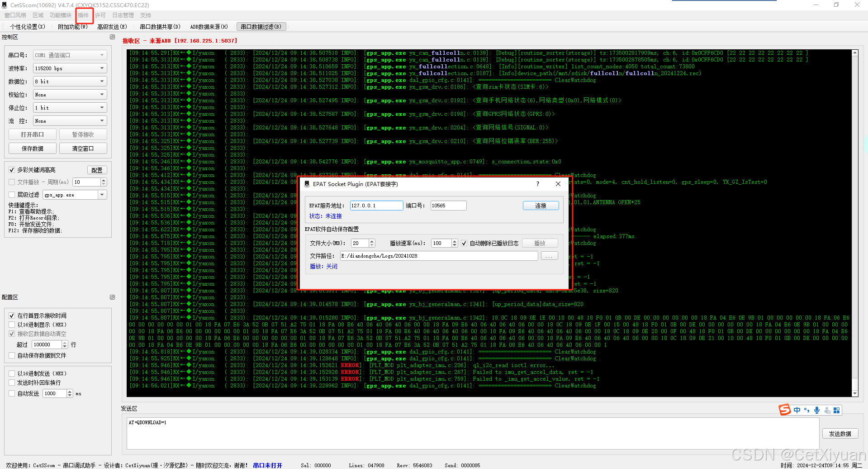This screenshot has height=469, width=868.
Task: Click the CetSScom app icon in title bar
Action: [x=5, y=5]
